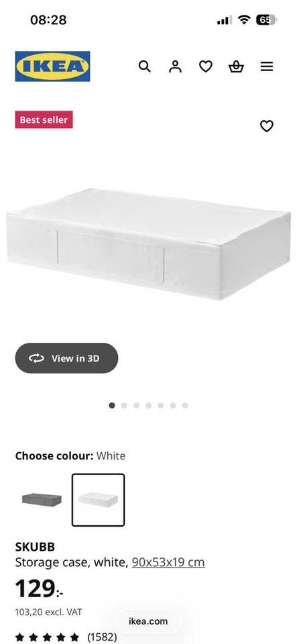This screenshot has width=297, height=644.
Task: Select the white colour thumbnail
Action: (x=98, y=500)
